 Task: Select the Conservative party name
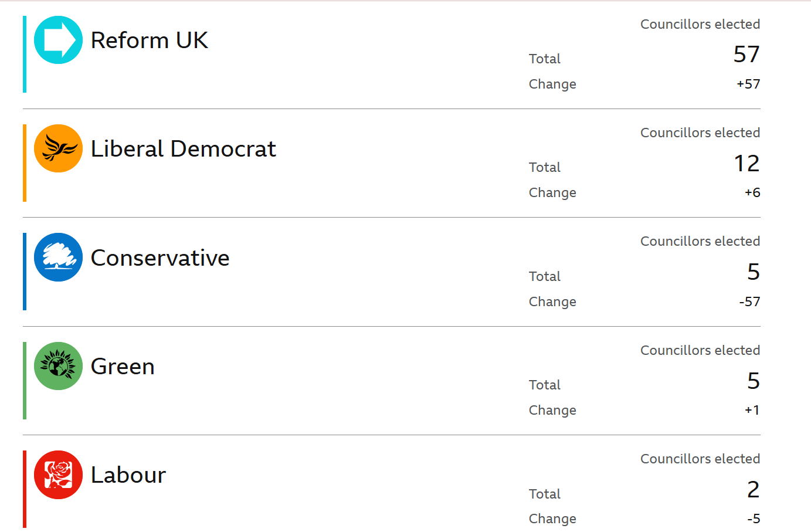pos(160,258)
